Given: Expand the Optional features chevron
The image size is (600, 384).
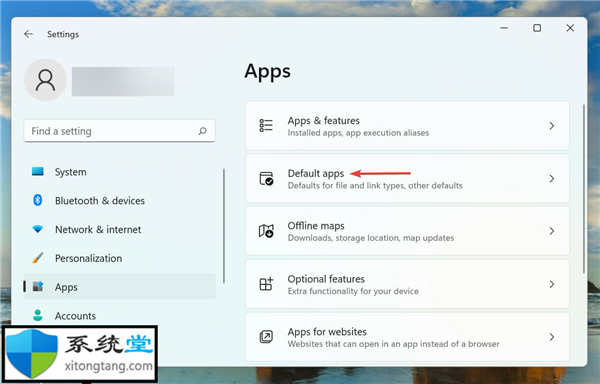Looking at the screenshot, I should click(551, 284).
